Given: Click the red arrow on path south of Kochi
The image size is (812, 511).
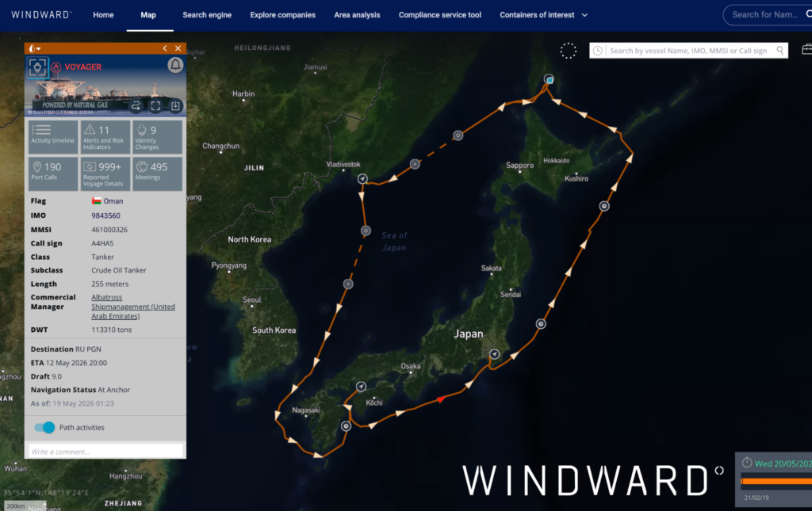Looking at the screenshot, I should coord(441,399).
